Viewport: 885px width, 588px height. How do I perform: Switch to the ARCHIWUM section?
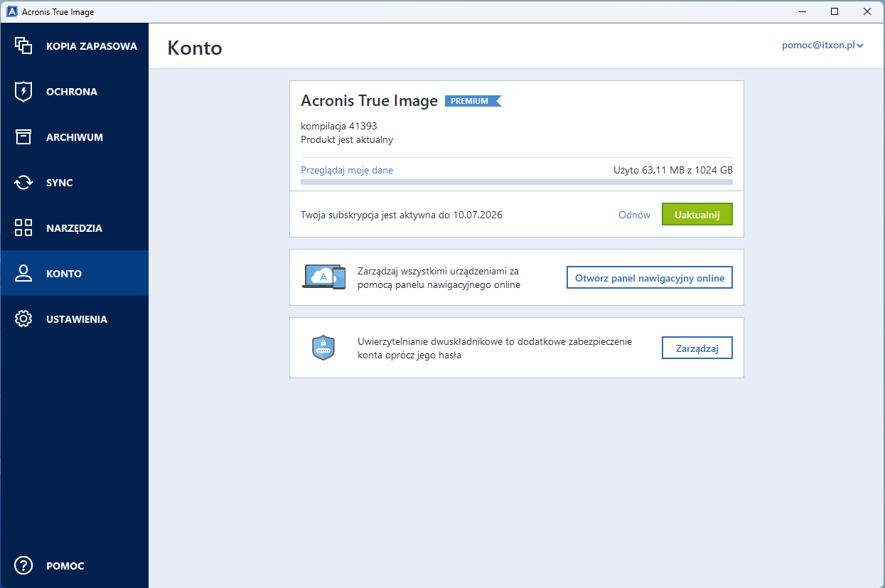75,137
